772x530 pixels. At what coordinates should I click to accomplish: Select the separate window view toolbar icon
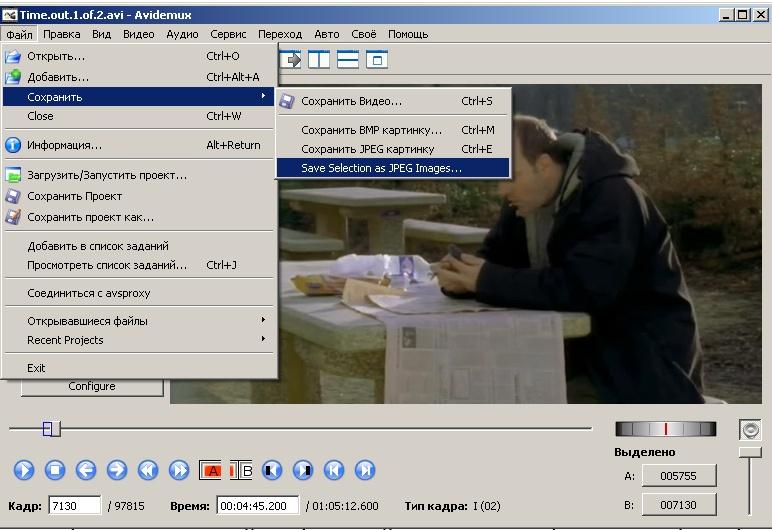click(377, 60)
